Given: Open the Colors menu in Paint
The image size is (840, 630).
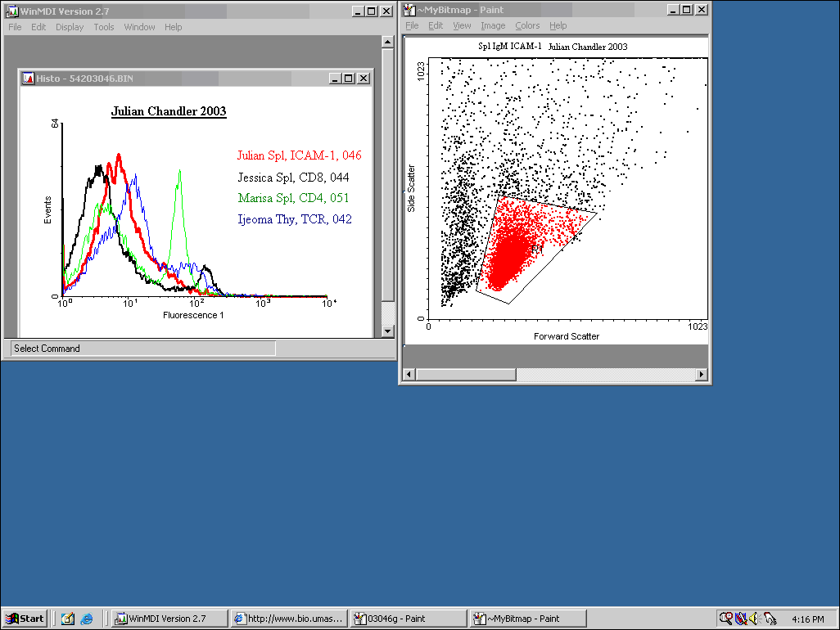Looking at the screenshot, I should tap(527, 26).
